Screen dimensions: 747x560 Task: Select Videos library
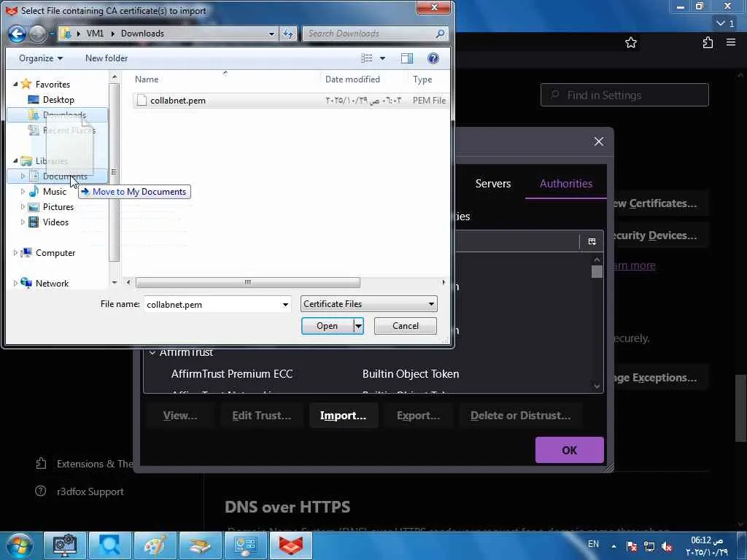pyautogui.click(x=55, y=222)
